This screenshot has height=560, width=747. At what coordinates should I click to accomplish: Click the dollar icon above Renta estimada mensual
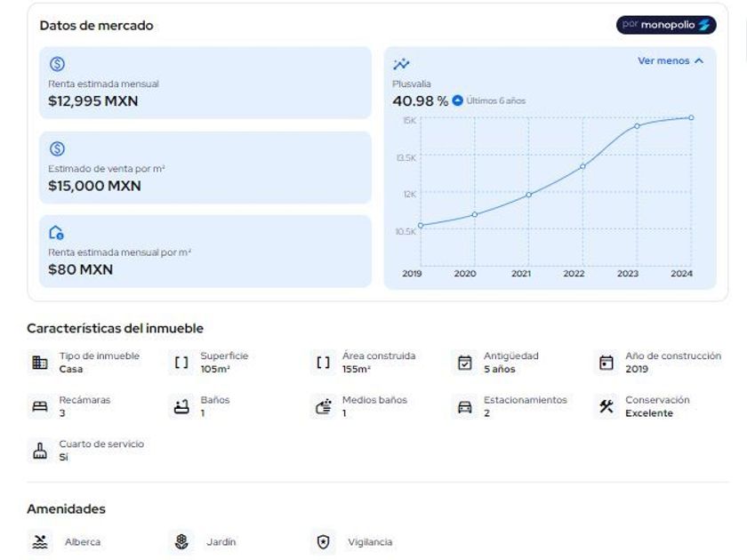coord(56,64)
